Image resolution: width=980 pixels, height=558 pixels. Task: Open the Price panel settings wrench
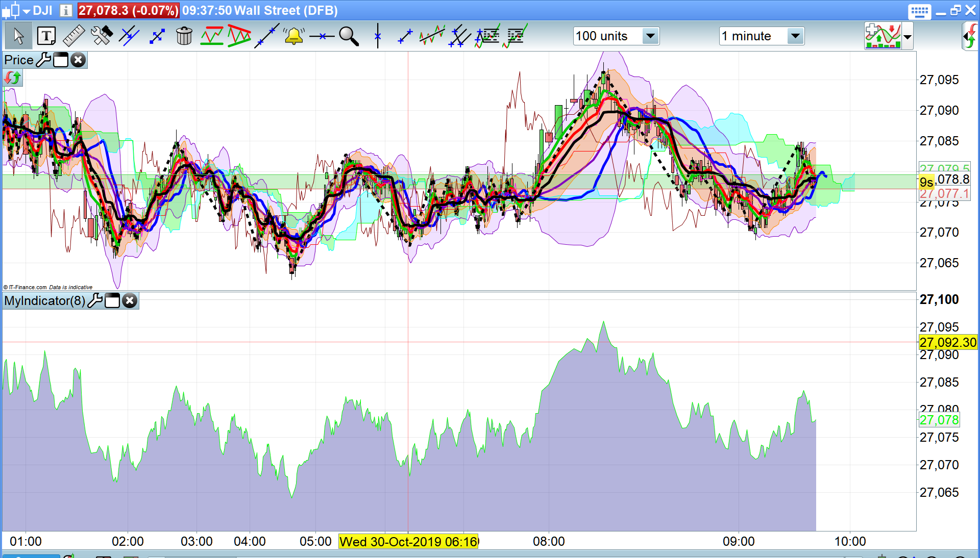44,60
